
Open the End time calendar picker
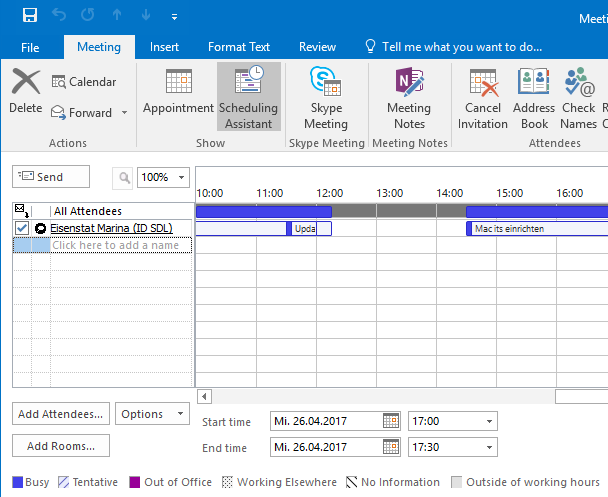[x=391, y=447]
